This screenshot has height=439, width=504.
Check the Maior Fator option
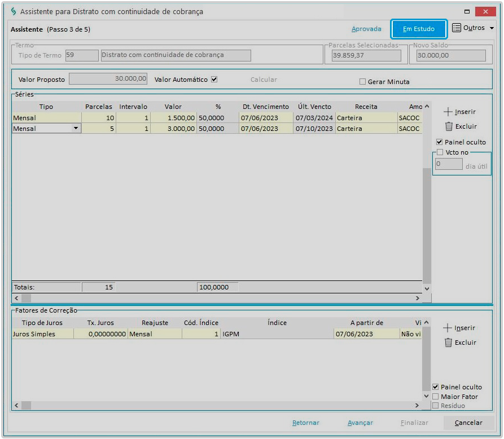[x=435, y=397]
